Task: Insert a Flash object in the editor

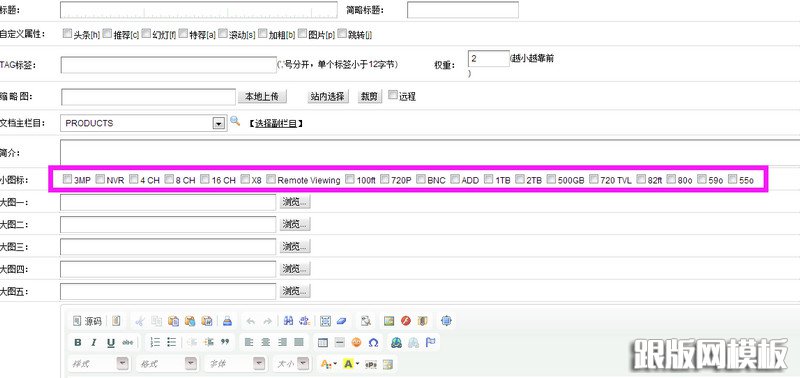Action: [x=406, y=321]
